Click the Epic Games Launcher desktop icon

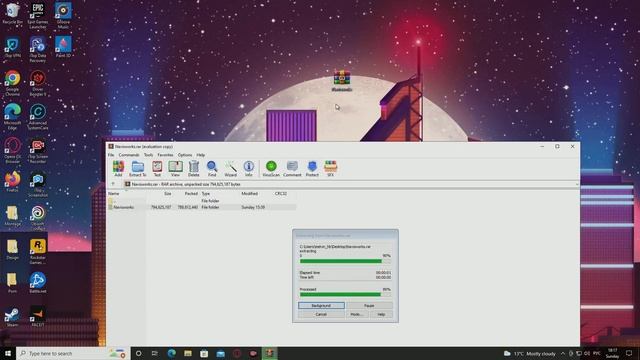coord(38,16)
